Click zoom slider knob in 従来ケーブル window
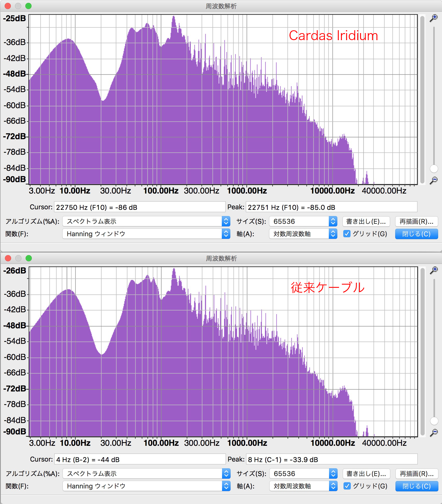442x504 pixels. tap(434, 421)
